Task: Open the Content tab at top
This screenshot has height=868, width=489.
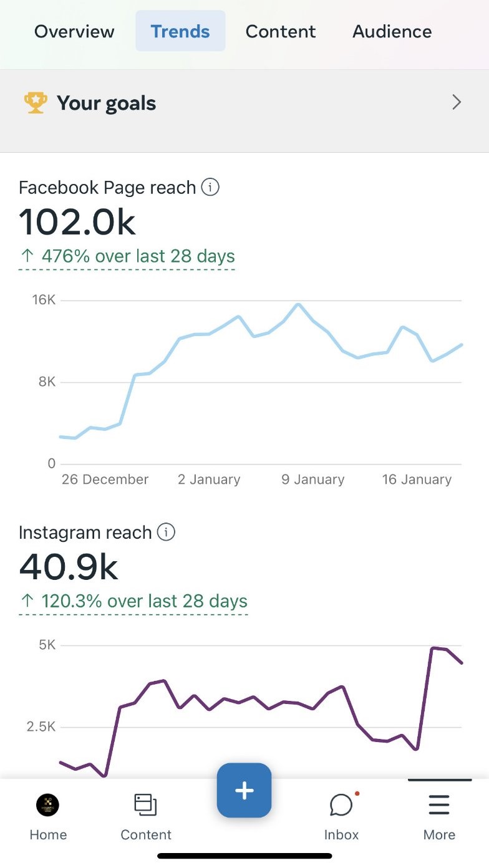Action: (x=281, y=31)
